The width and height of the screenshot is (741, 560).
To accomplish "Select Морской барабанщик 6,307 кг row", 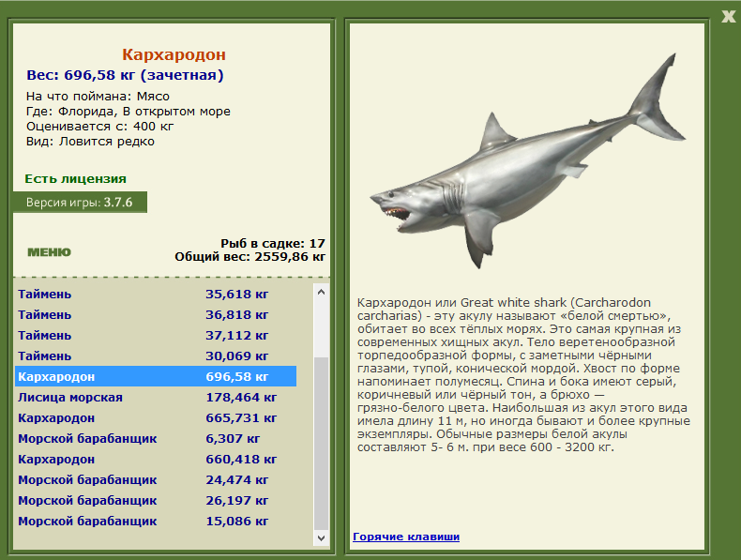I will 156,439.
